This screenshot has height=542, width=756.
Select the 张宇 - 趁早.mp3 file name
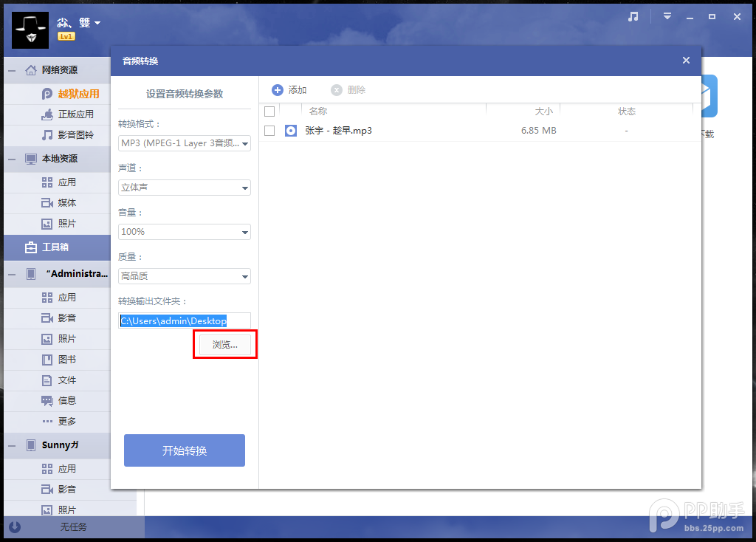(338, 131)
